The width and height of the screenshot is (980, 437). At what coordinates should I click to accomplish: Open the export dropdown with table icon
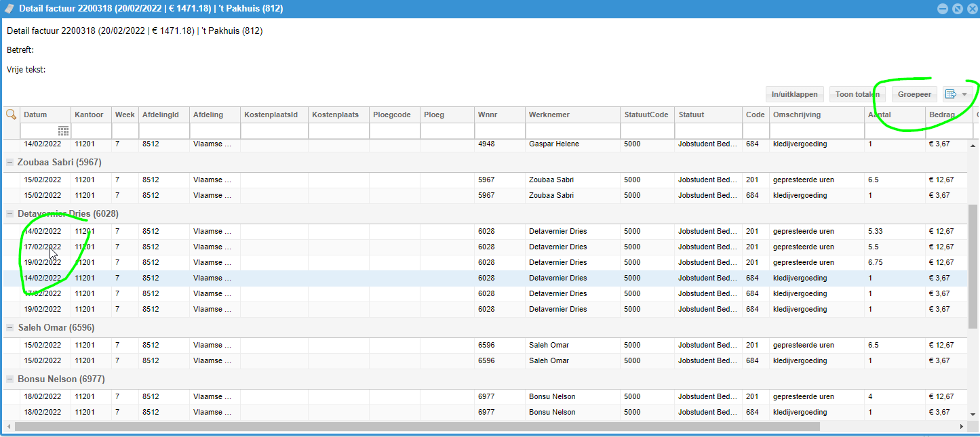958,94
